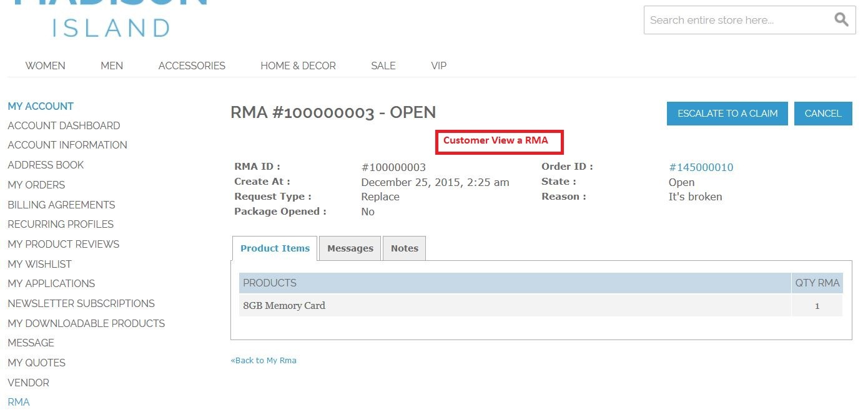This screenshot has height=420, width=868.
Task: Click the It's broken reason value
Action: click(695, 197)
